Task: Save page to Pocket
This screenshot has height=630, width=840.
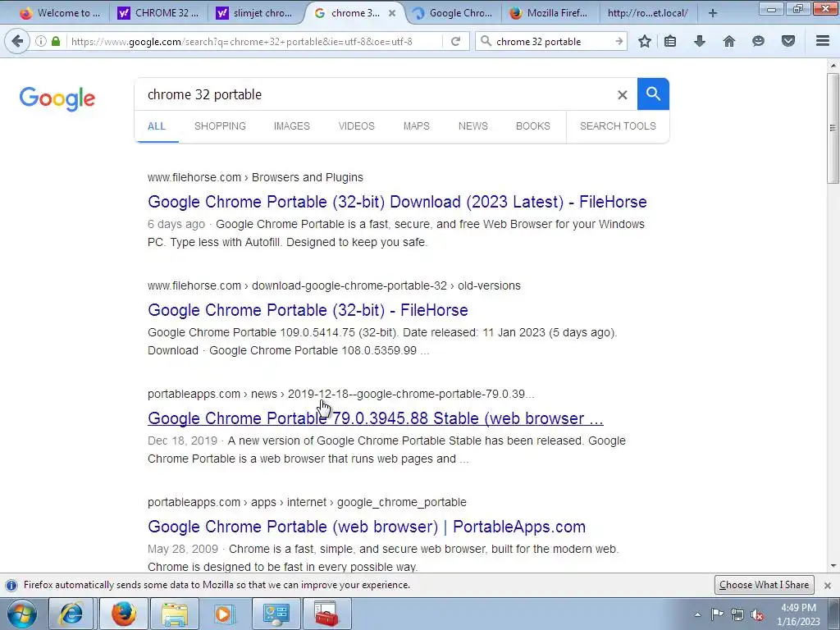Action: pyautogui.click(x=788, y=41)
